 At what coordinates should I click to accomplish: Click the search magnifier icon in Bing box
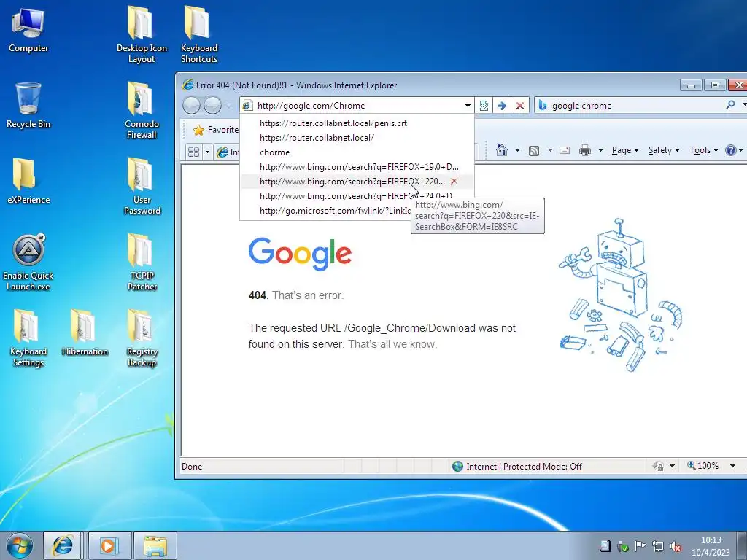(730, 105)
